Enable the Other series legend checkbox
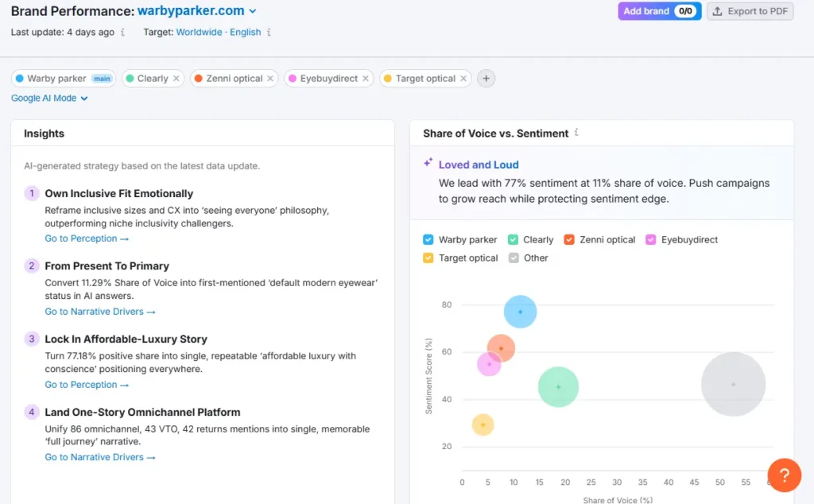The width and height of the screenshot is (814, 504). [514, 258]
